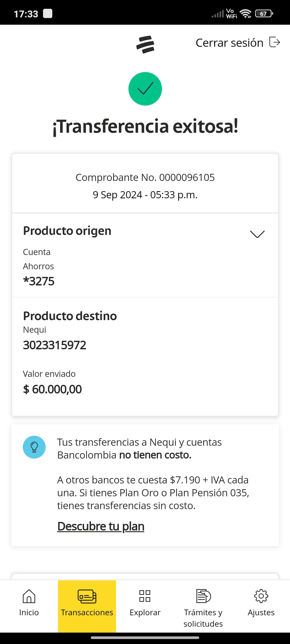This screenshot has width=290, height=644.
Task: Tap the Valor enviado amount $ 60.000,00
Action: [52, 389]
